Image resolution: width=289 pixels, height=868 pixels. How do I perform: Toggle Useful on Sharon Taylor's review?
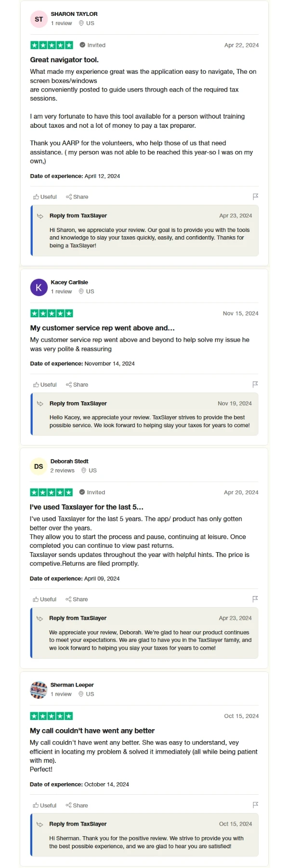tap(44, 196)
